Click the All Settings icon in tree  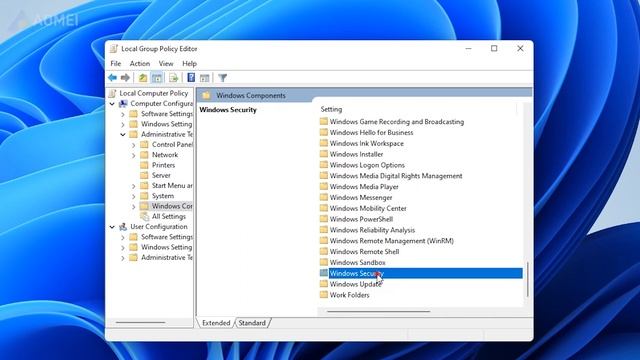point(144,216)
